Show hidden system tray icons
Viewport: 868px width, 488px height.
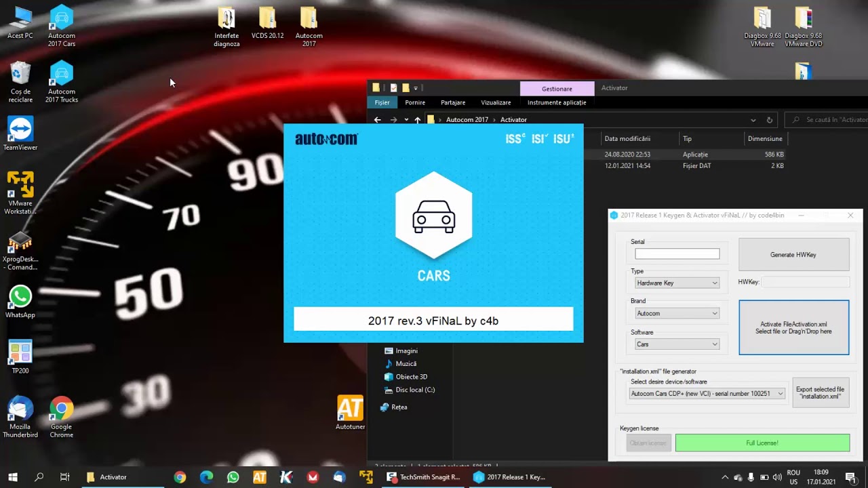(x=725, y=477)
